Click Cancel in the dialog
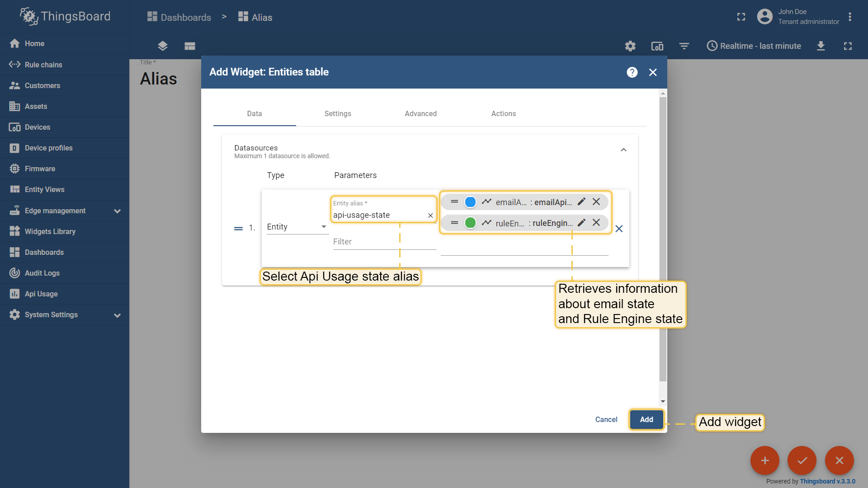This screenshot has height=488, width=868. (x=606, y=420)
